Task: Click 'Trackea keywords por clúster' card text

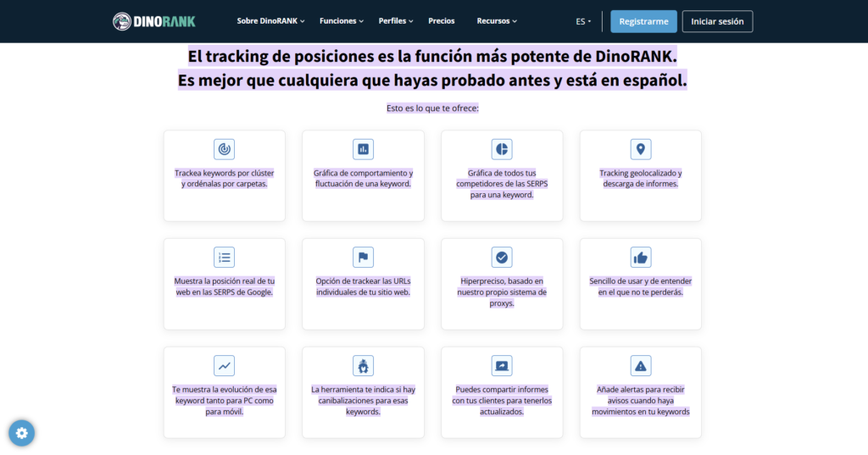Action: [224, 178]
